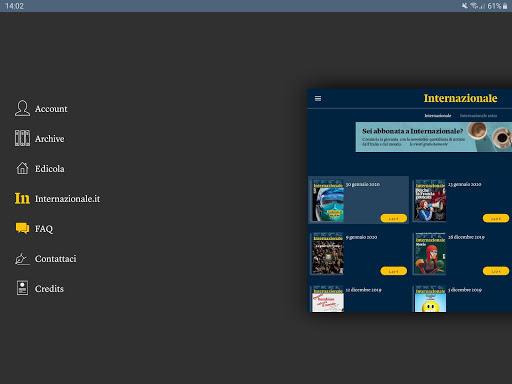Tap the yellow button for 30 gennaio issue
The height and width of the screenshot is (384, 512).
[394, 218]
